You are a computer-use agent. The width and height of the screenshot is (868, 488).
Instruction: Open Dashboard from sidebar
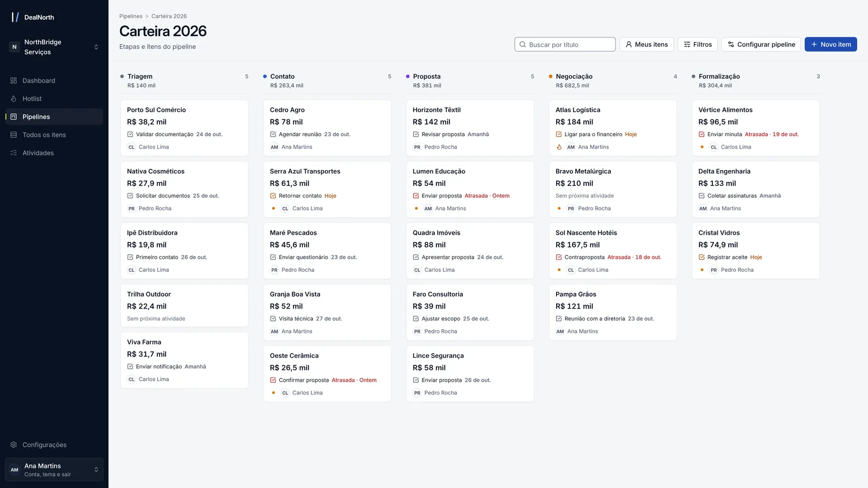[x=54, y=81]
